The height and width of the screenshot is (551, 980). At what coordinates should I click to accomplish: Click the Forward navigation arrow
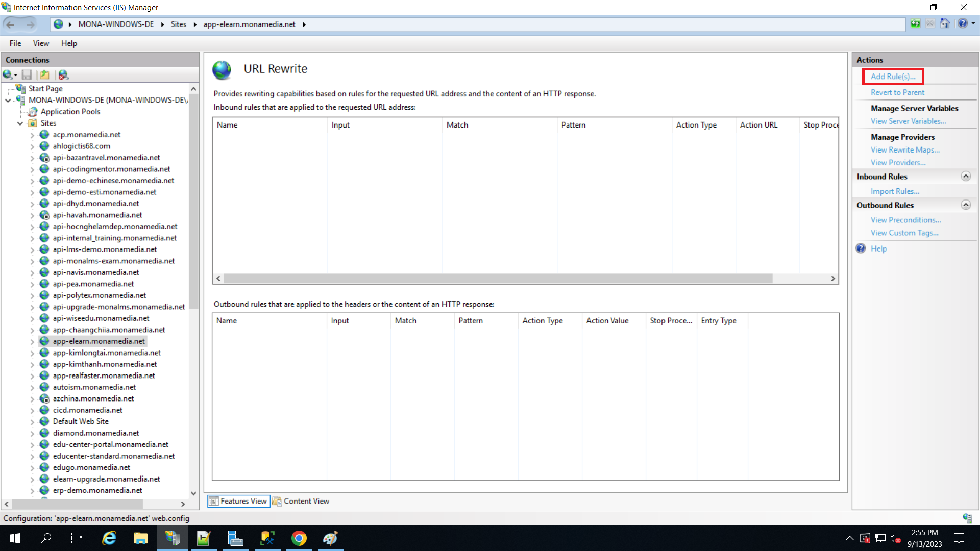(31, 24)
